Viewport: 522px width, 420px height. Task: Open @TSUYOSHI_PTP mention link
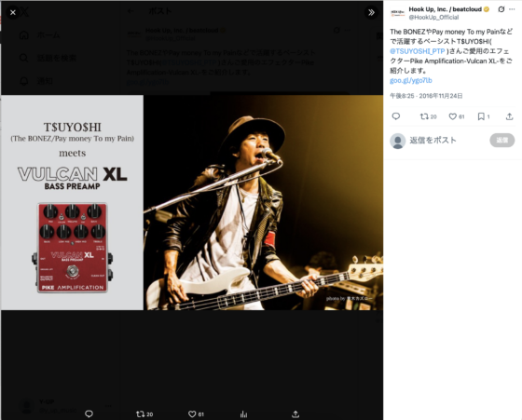(x=418, y=51)
